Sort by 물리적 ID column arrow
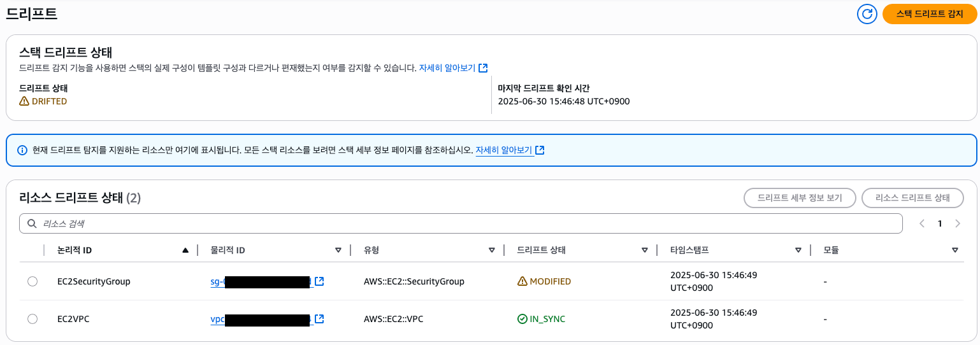Viewport: 980px width, 345px height. click(338, 250)
